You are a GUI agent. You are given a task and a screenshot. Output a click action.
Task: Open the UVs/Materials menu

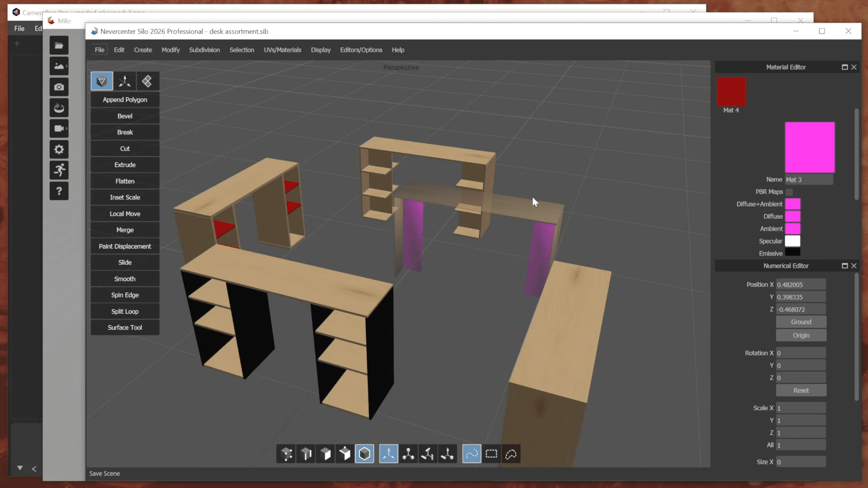tap(282, 50)
